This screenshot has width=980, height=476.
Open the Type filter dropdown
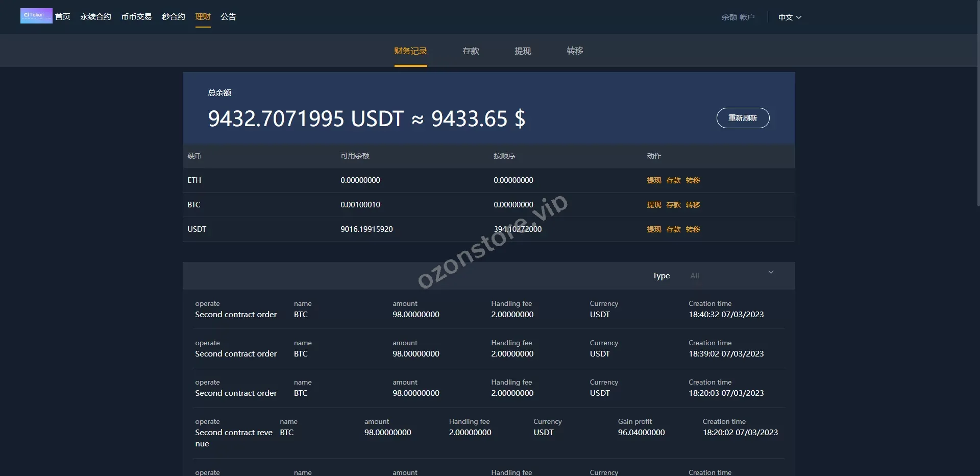[x=730, y=276]
